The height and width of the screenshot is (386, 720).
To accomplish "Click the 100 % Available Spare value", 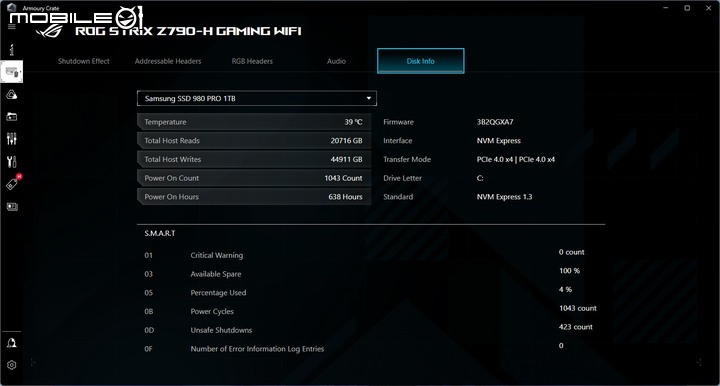I will click(x=569, y=271).
